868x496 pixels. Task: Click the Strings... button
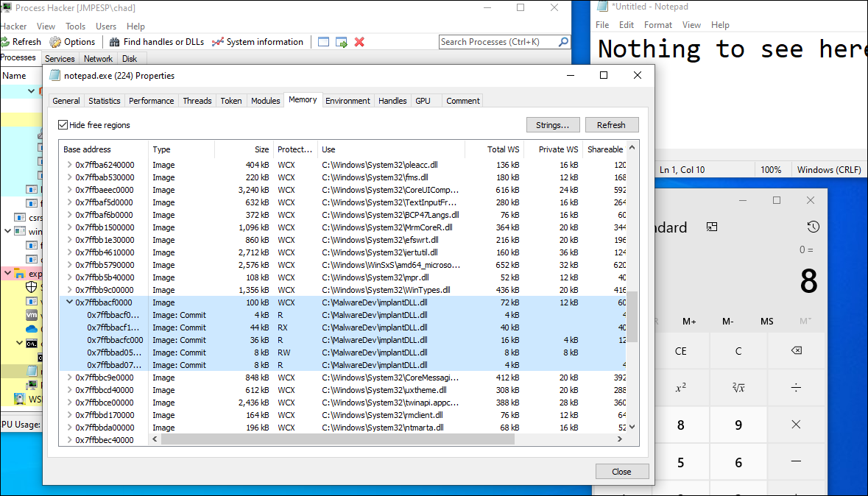552,125
